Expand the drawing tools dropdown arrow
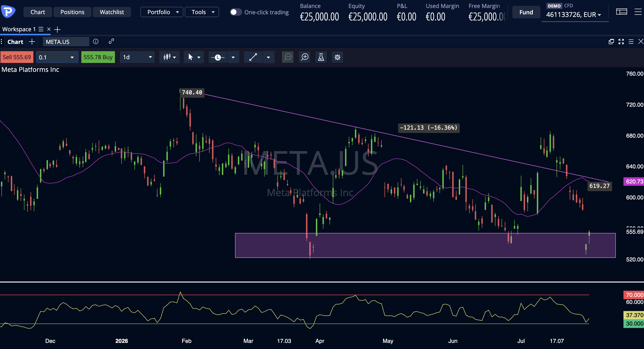This screenshot has width=644, height=349. [x=268, y=58]
